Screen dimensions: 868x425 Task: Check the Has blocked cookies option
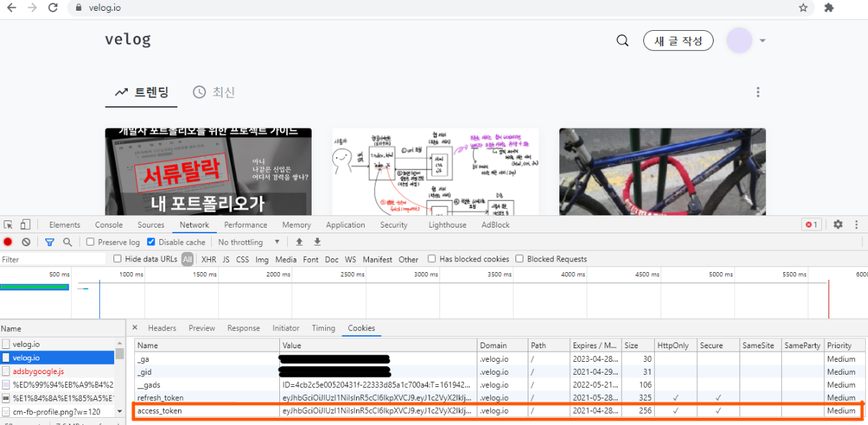(x=431, y=258)
